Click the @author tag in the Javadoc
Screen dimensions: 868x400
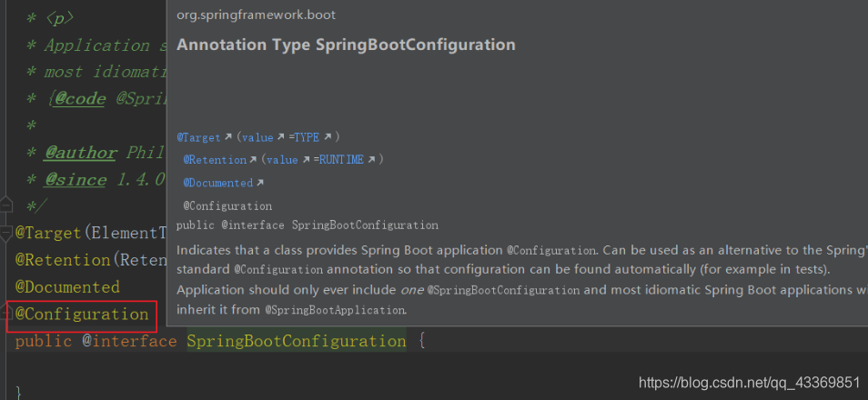(81, 152)
